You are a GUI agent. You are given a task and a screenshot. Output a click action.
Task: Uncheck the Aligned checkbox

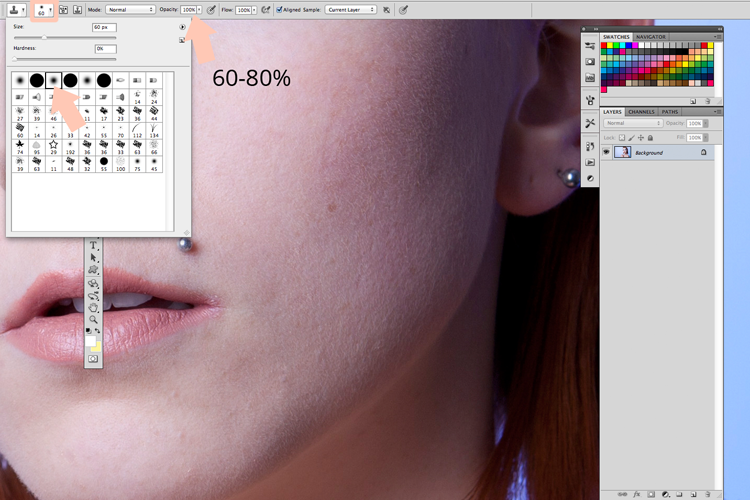279,10
